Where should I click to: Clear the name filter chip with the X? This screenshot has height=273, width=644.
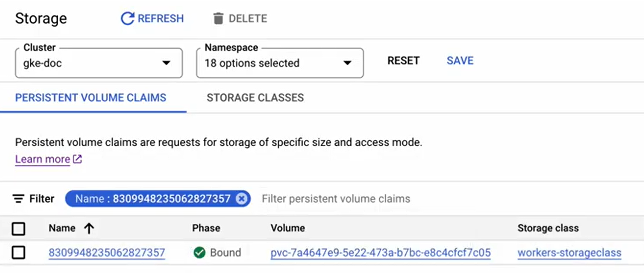(x=242, y=199)
